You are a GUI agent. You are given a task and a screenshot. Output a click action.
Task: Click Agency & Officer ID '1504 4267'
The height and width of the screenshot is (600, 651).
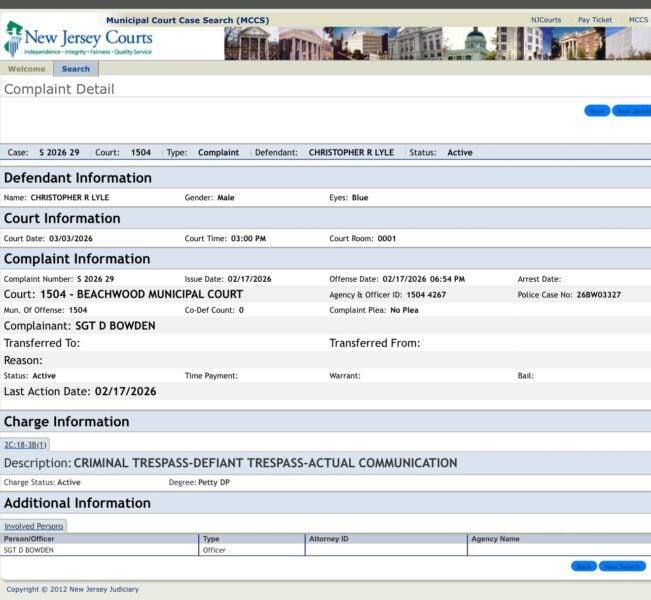click(426, 295)
